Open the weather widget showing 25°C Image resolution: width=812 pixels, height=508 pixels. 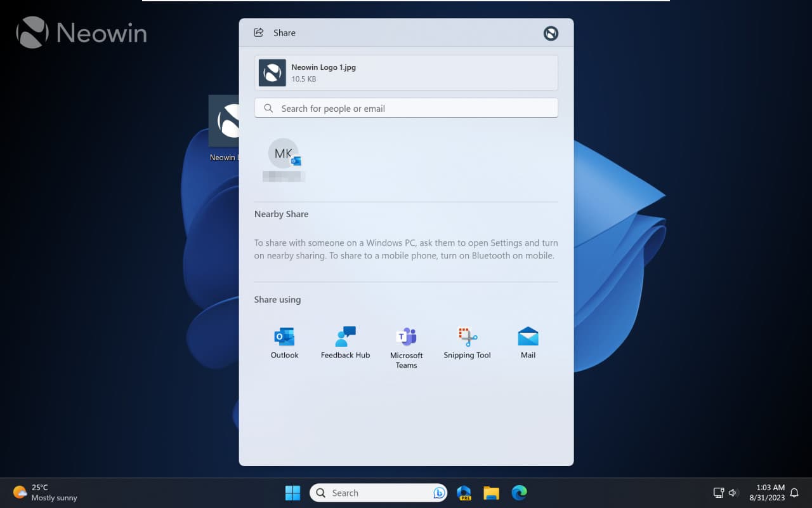[38, 492]
